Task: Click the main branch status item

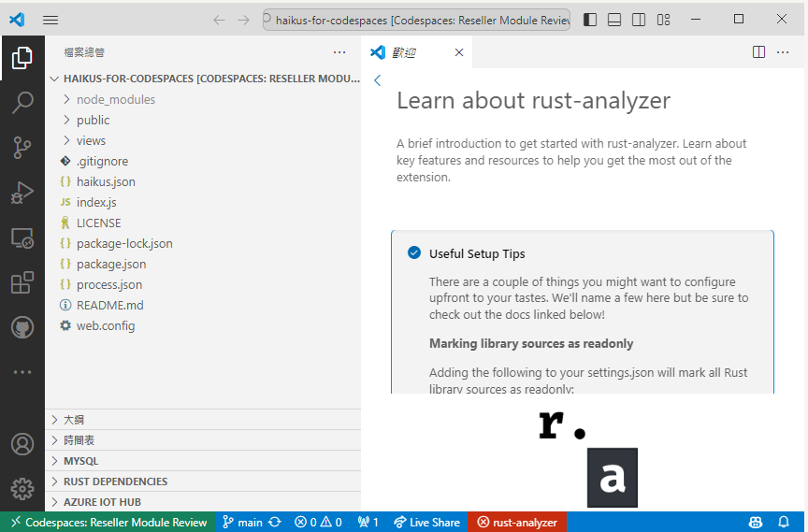Action: click(x=243, y=523)
